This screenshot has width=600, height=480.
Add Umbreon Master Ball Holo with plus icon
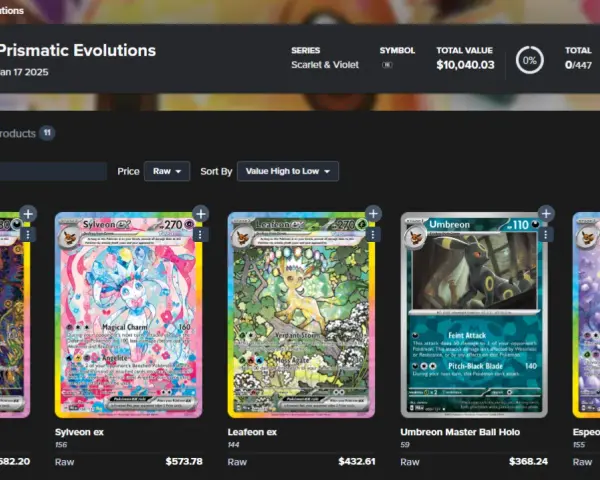coord(546,214)
